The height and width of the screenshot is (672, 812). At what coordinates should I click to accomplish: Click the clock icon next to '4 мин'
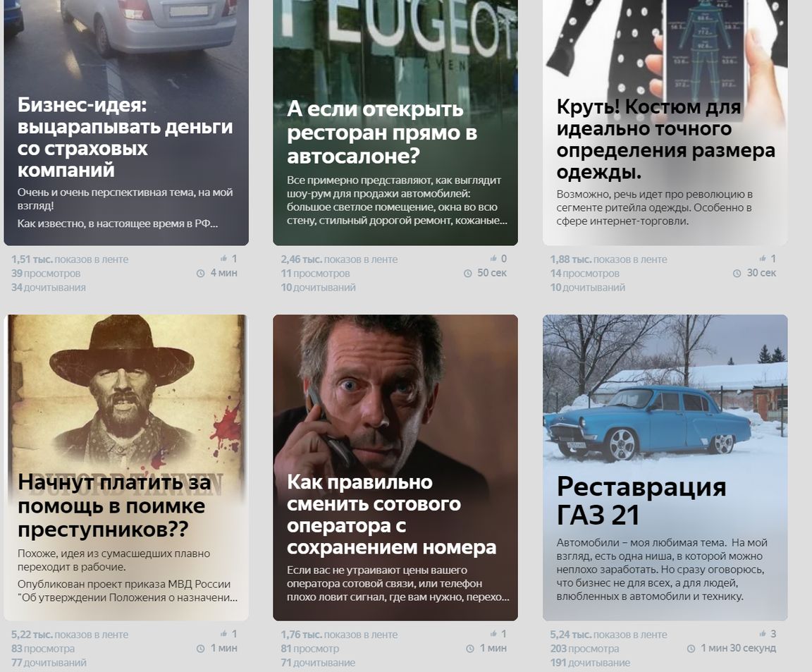[x=200, y=273]
